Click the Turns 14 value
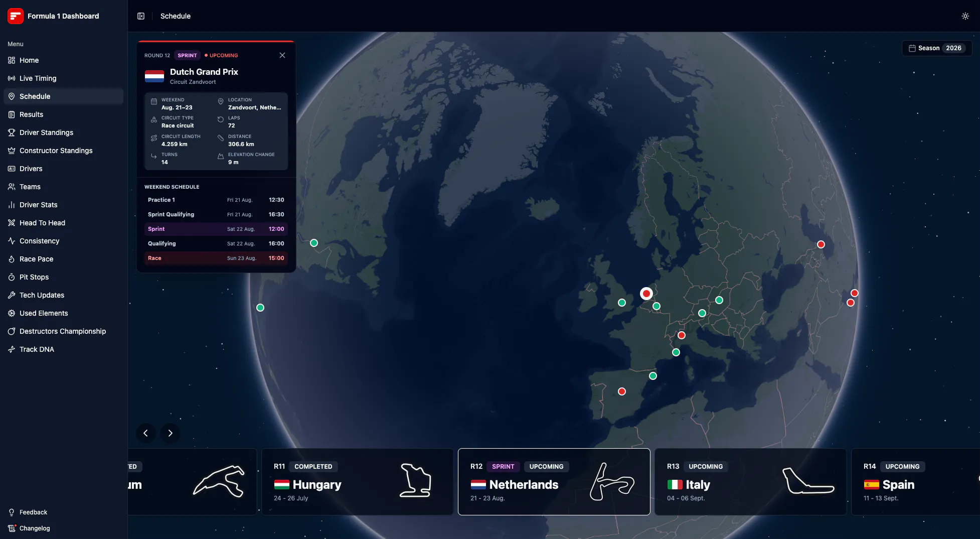The height and width of the screenshot is (539, 980). point(165,162)
